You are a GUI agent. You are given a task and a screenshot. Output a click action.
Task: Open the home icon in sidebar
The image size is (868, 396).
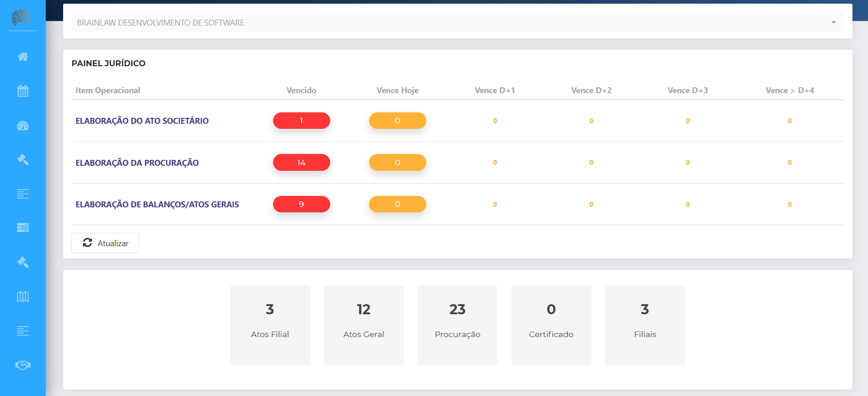tap(23, 57)
